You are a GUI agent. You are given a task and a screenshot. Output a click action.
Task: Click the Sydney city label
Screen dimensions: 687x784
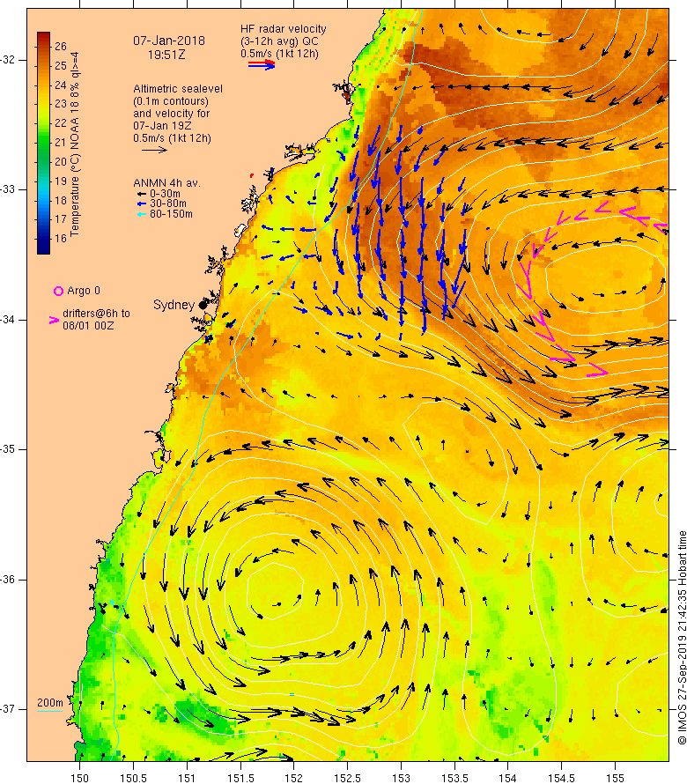[174, 305]
